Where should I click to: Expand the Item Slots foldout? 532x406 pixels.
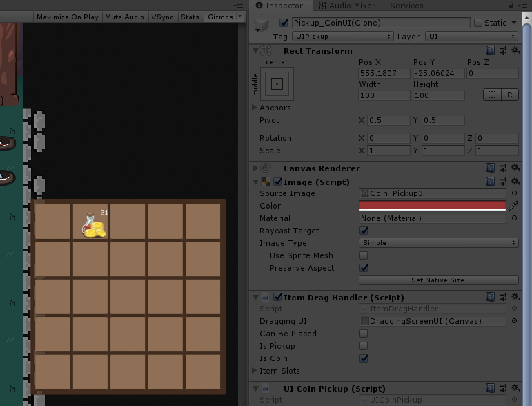click(x=255, y=370)
